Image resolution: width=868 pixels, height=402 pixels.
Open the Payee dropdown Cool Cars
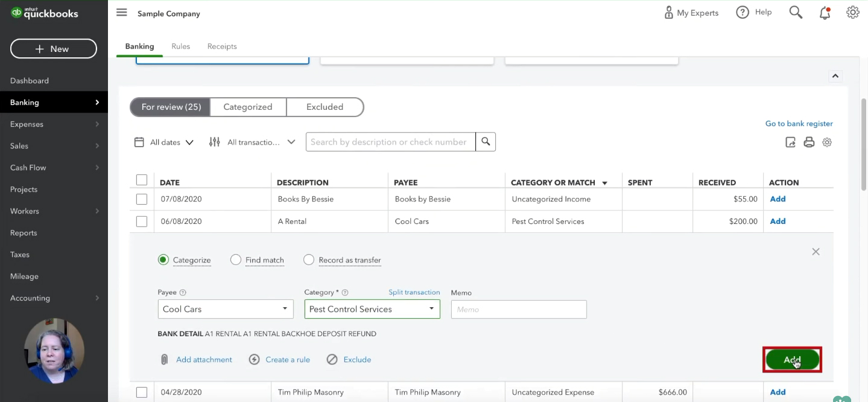click(x=226, y=309)
